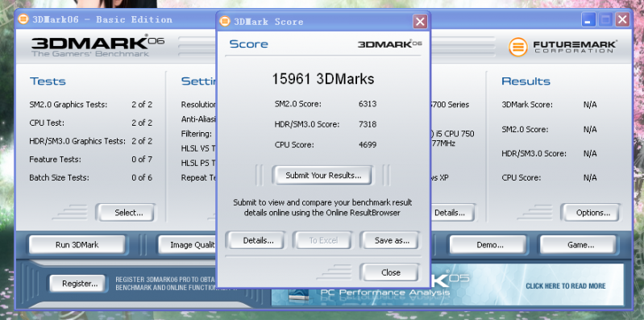This screenshot has width=644, height=320.
Task: Click SM2.0 Graphics Tests label in Tests
Action: click(69, 105)
